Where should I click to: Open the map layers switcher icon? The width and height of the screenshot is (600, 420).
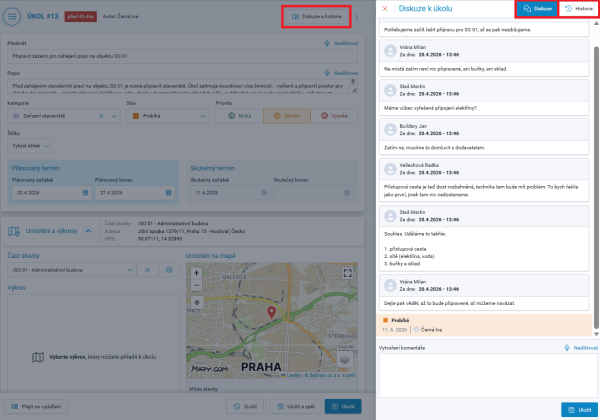tap(344, 360)
